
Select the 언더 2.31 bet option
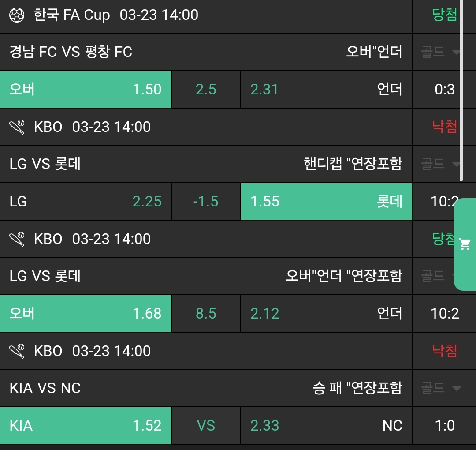326,90
